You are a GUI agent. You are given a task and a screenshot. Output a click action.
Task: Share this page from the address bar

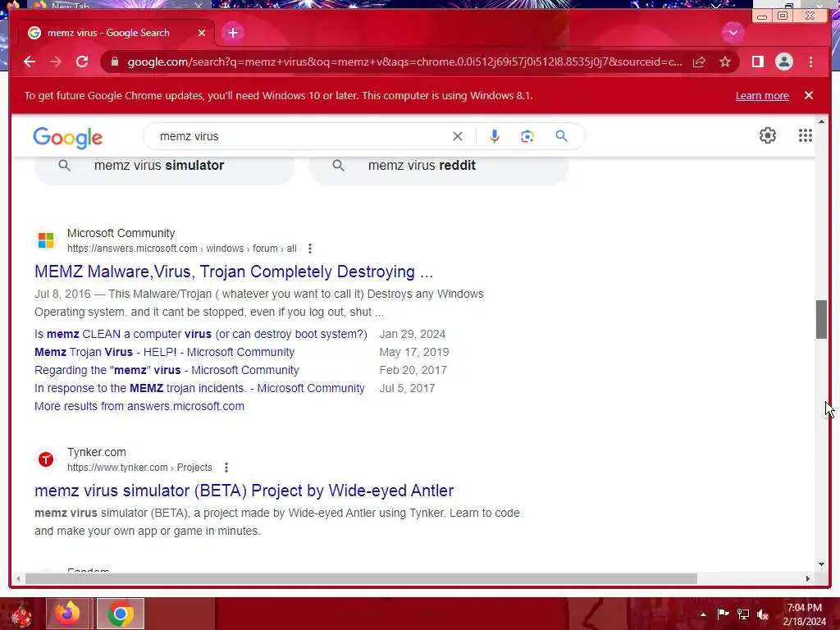click(699, 62)
